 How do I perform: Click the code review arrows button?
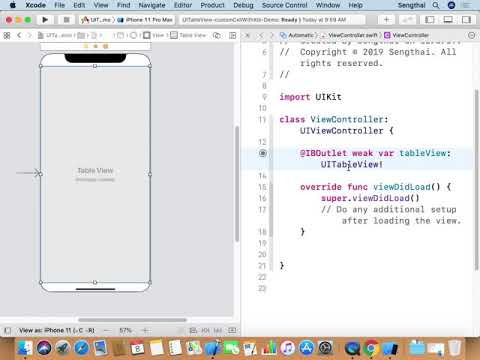[x=407, y=20]
